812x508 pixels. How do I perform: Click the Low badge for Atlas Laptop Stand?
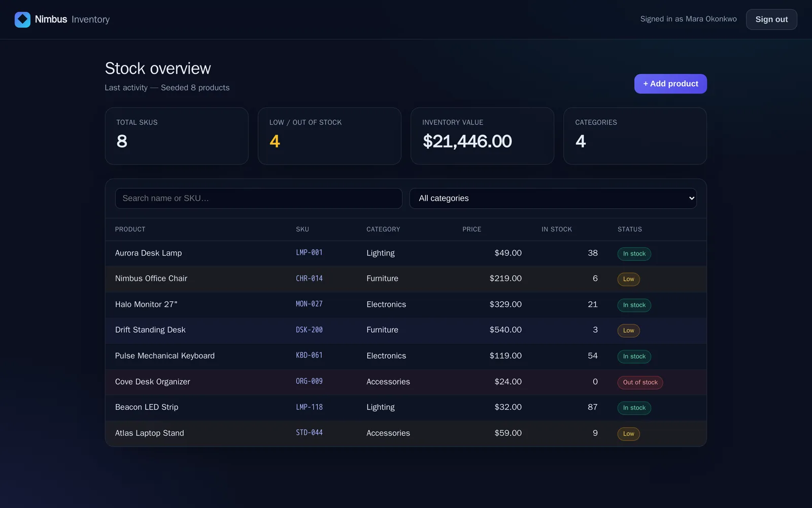629,434
